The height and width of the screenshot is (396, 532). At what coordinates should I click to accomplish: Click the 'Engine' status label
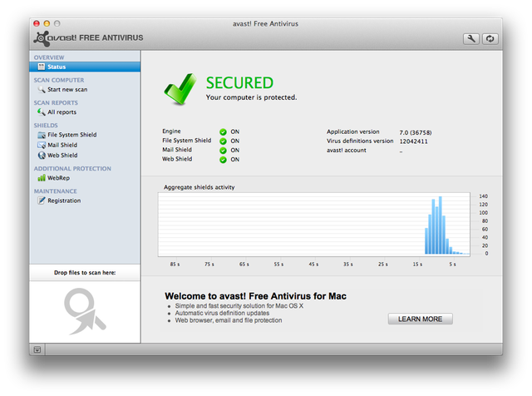[171, 131]
